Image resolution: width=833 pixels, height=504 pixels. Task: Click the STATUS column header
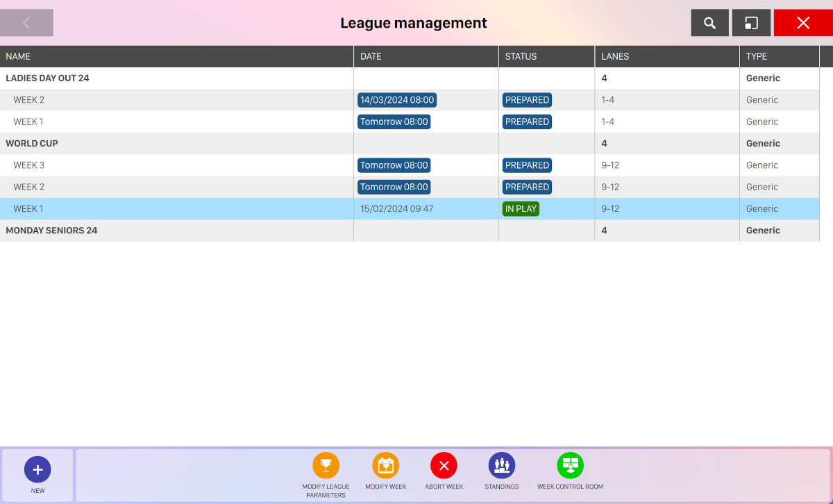[x=521, y=56]
